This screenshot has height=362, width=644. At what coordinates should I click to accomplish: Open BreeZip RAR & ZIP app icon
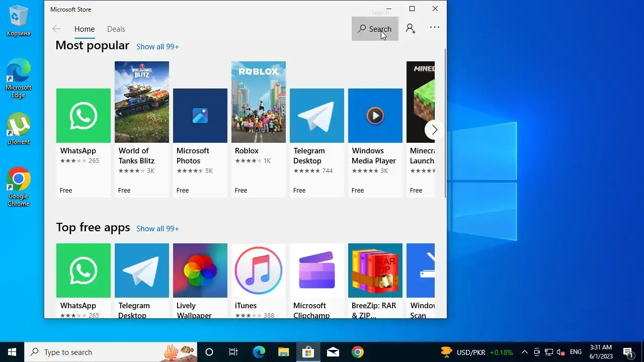375,270
